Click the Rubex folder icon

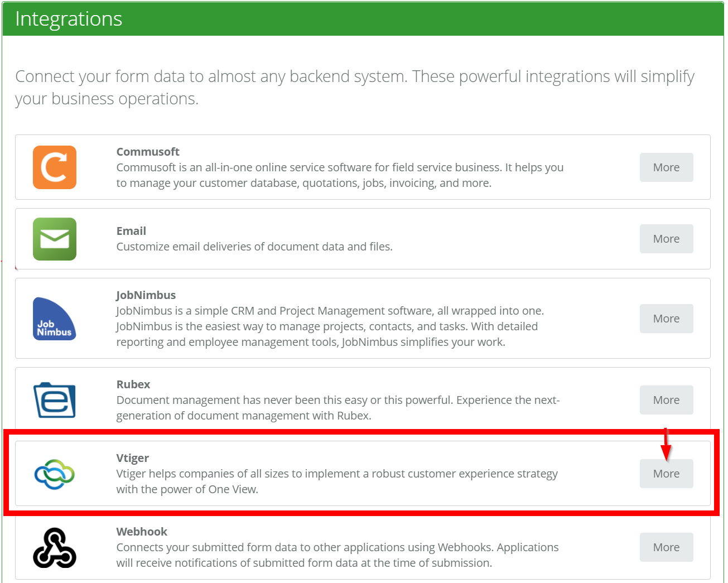55,400
